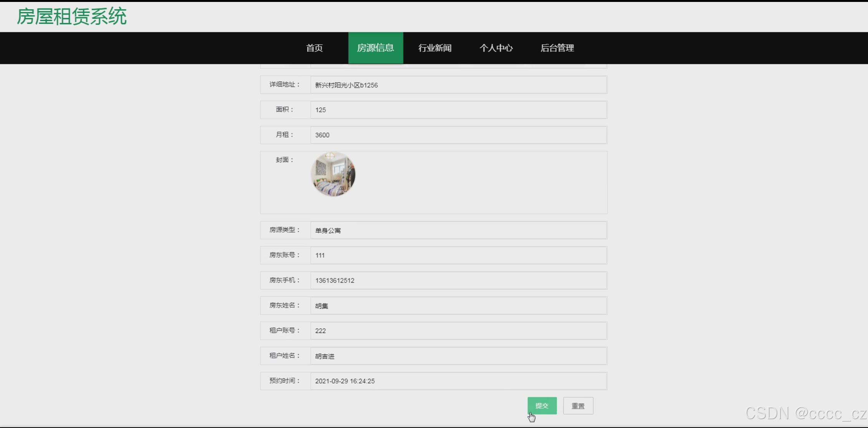Select the 月租 field with 3600

click(x=458, y=135)
